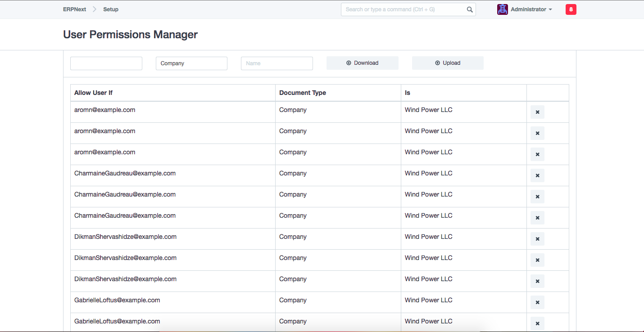644x332 pixels.
Task: Navigate to ERPNext via breadcrumb
Action: pos(74,9)
